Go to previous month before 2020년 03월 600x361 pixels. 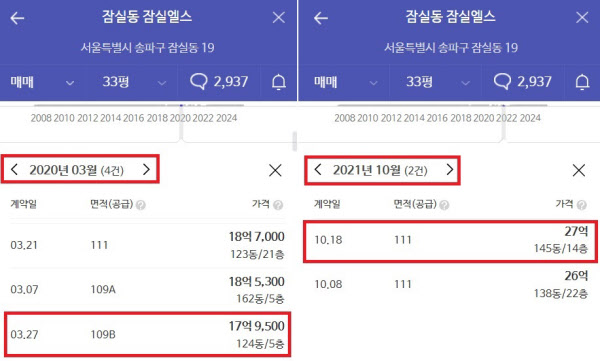tap(15, 170)
